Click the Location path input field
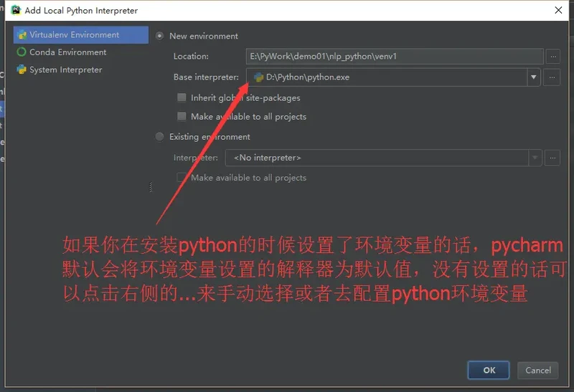Viewport: 574px width, 392px height. coord(394,56)
